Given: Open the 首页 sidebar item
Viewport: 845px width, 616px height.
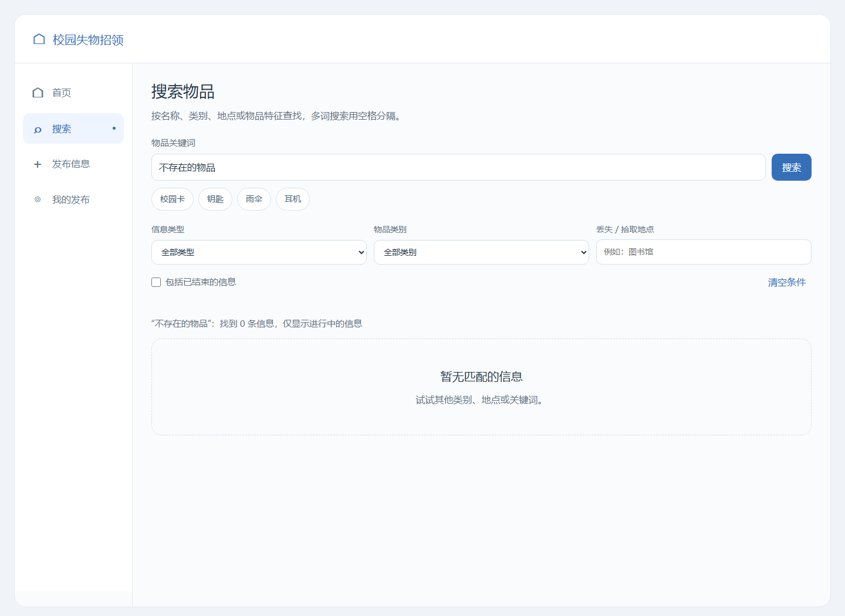Looking at the screenshot, I should pyautogui.click(x=73, y=93).
